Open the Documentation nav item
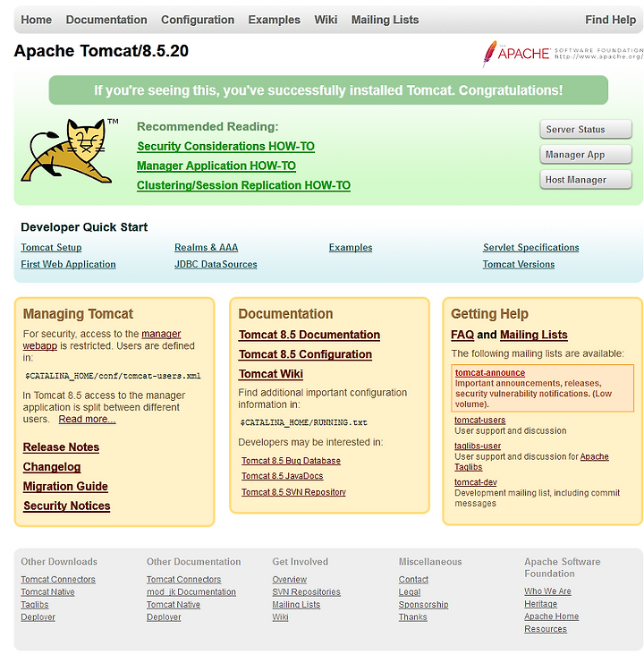This screenshot has width=644, height=655. (106, 20)
